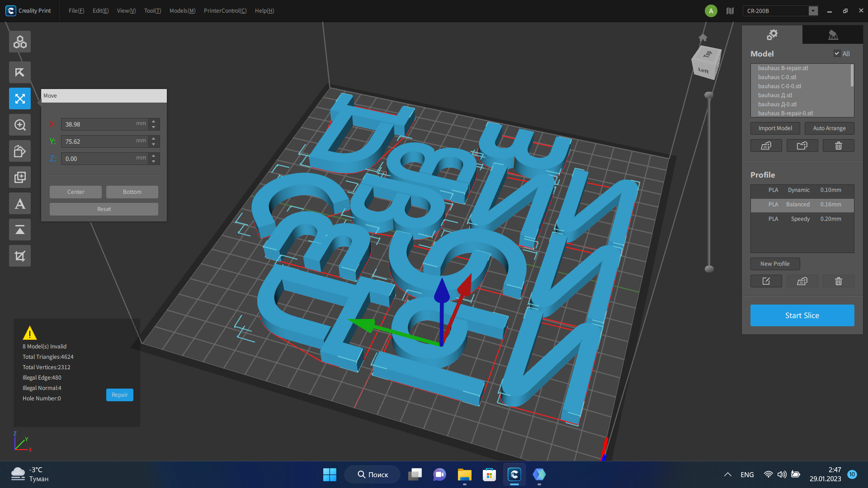Use the Lay Flat tool
The height and width of the screenshot is (488, 868).
coord(19,230)
